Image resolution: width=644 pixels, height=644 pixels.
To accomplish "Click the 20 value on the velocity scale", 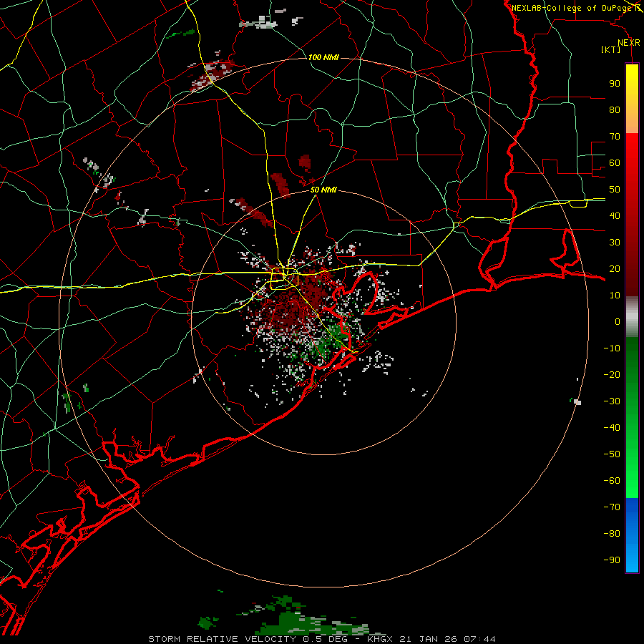I will [615, 268].
